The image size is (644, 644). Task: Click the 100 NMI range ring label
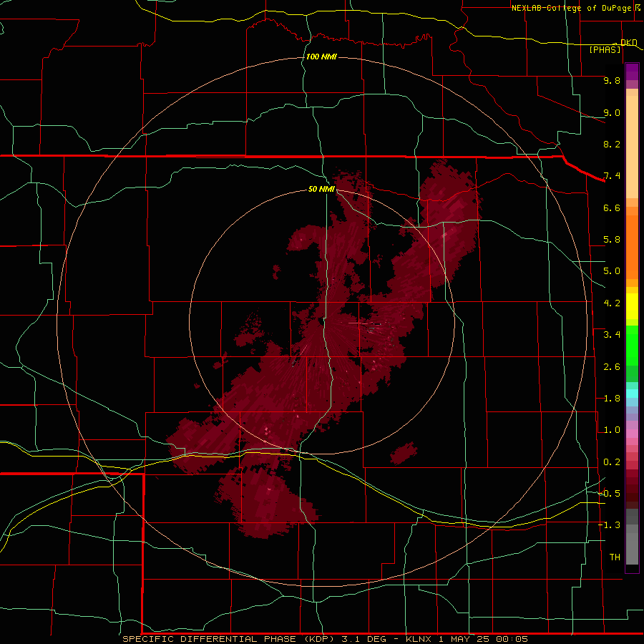tap(321, 57)
